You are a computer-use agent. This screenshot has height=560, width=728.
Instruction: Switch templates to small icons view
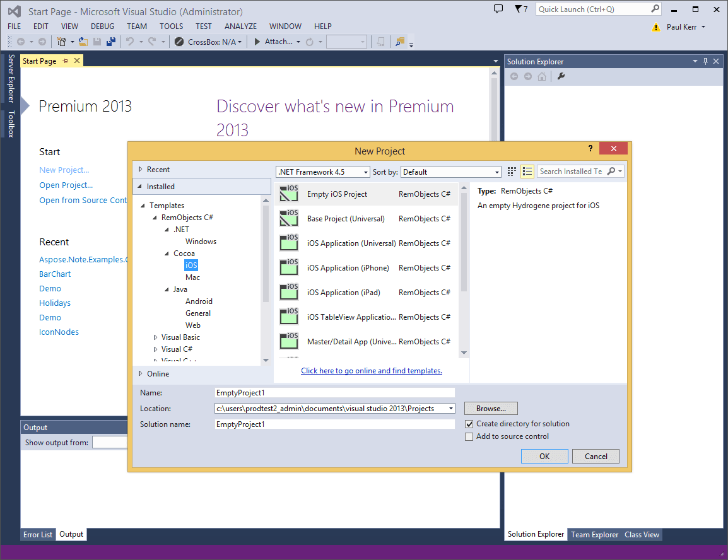coord(512,172)
